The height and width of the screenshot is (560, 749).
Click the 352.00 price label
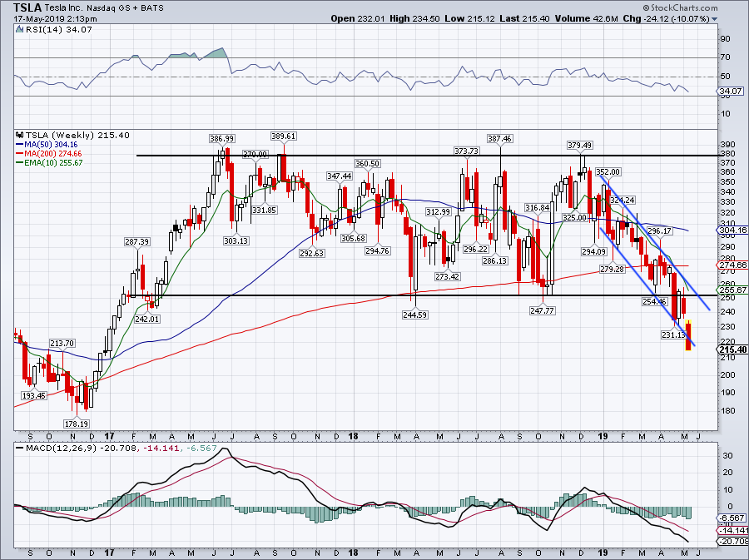click(608, 172)
